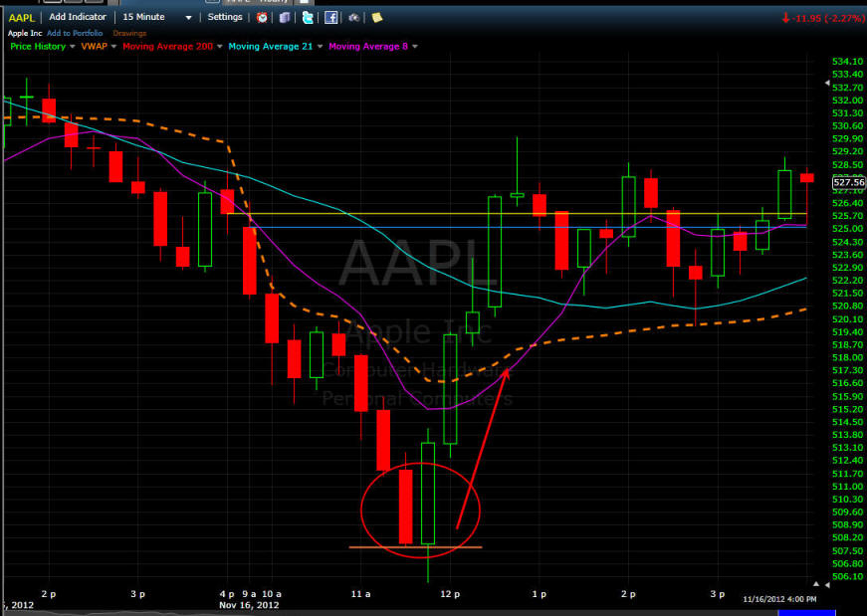Share chart via Facebook icon
This screenshot has width=867, height=616.
pyautogui.click(x=330, y=17)
